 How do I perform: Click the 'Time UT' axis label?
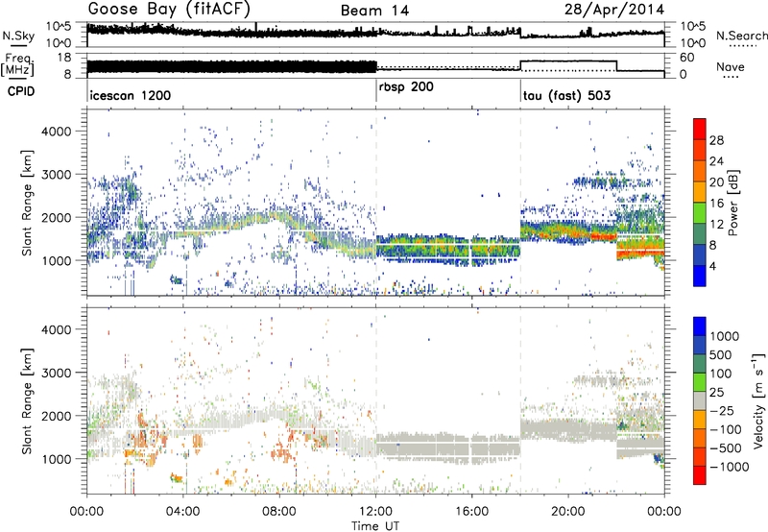coord(375,525)
